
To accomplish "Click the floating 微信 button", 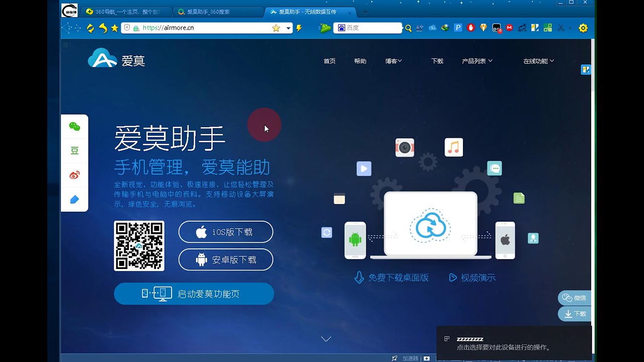I will click(575, 298).
